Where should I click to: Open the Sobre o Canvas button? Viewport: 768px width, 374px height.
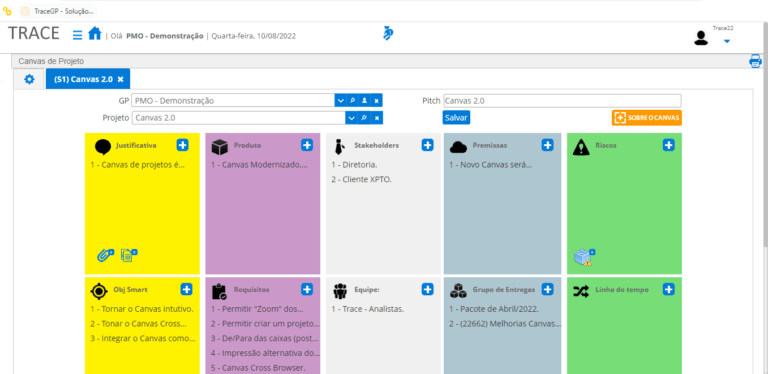click(x=647, y=118)
